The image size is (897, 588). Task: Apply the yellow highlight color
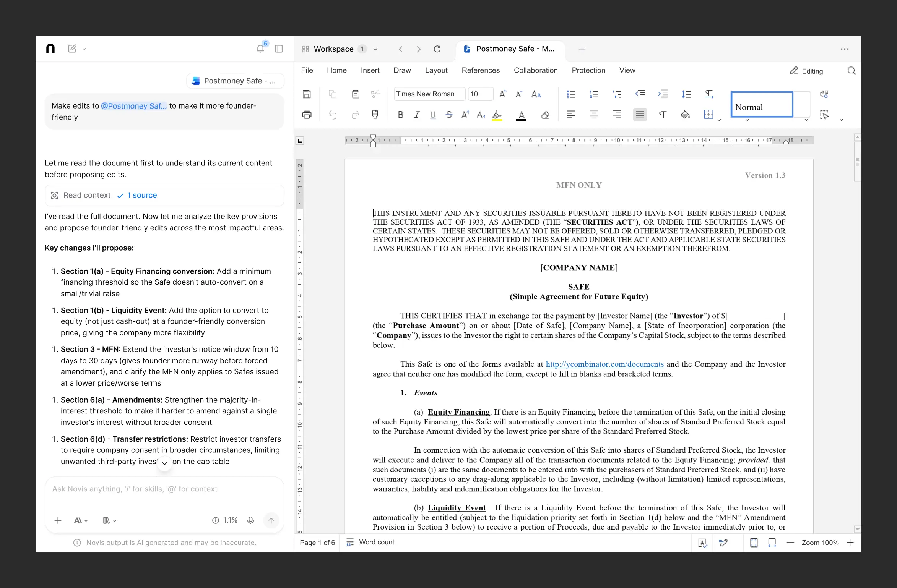click(497, 115)
